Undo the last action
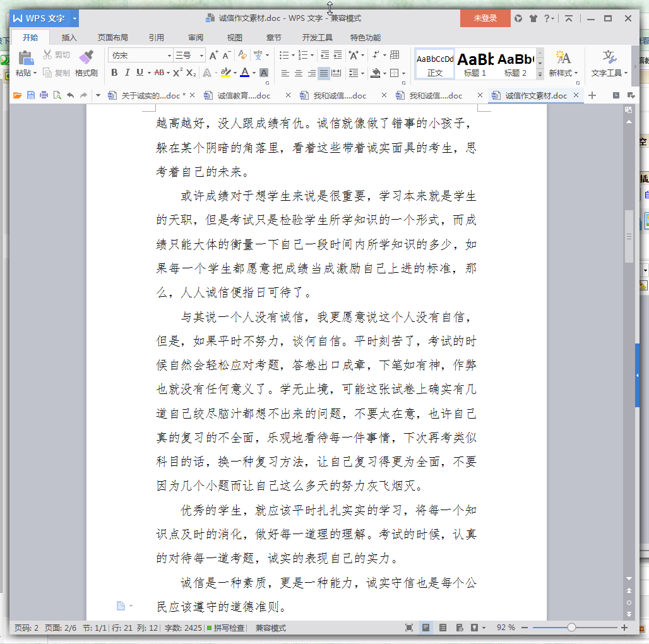This screenshot has width=649, height=644. click(x=70, y=95)
